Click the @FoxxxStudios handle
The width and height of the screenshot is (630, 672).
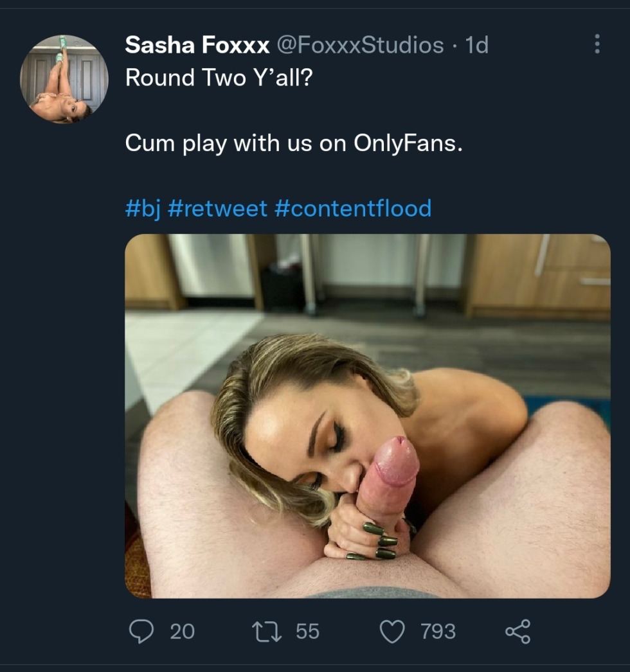(360, 45)
